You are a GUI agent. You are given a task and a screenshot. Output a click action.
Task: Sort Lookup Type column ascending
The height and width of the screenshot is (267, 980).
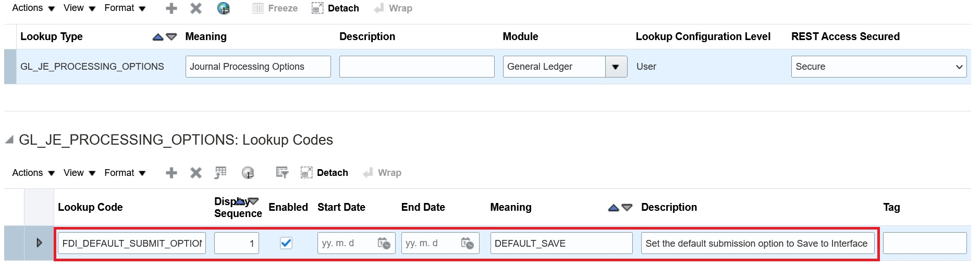pos(158,37)
